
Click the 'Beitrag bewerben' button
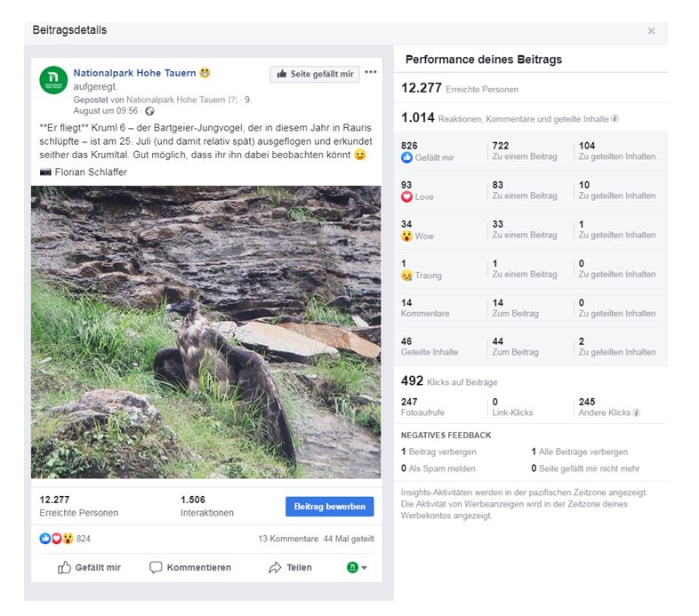point(329,507)
